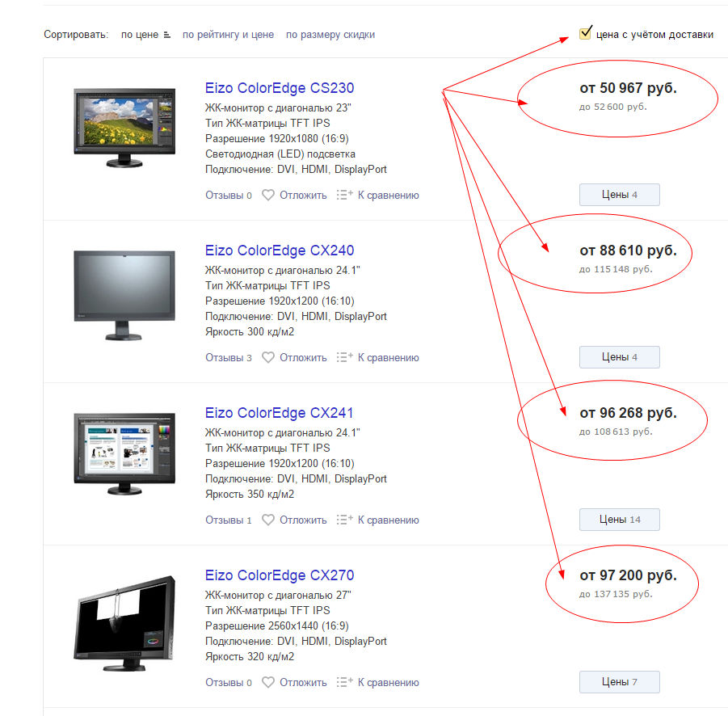Click the text 'ЖК-монитор с диагональю 23"'
Image resolution: width=728 pixels, height=716 pixels.
(278, 107)
